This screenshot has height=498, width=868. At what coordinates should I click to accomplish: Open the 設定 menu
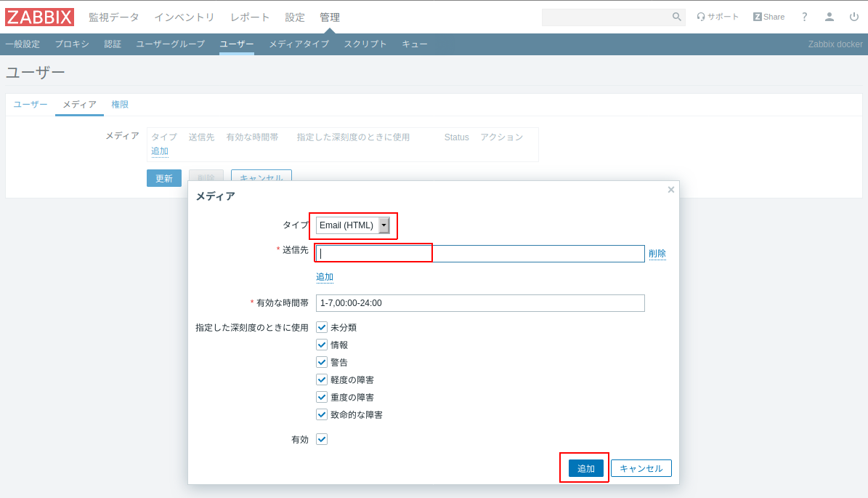295,17
